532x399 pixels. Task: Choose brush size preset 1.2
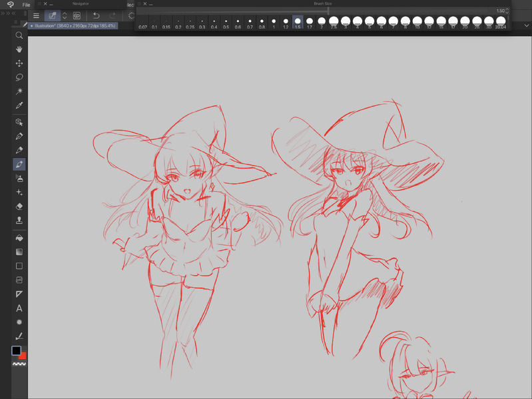point(286,23)
